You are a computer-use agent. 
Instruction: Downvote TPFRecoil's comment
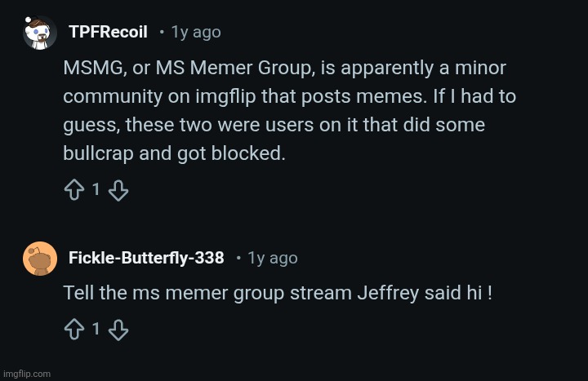click(118, 190)
